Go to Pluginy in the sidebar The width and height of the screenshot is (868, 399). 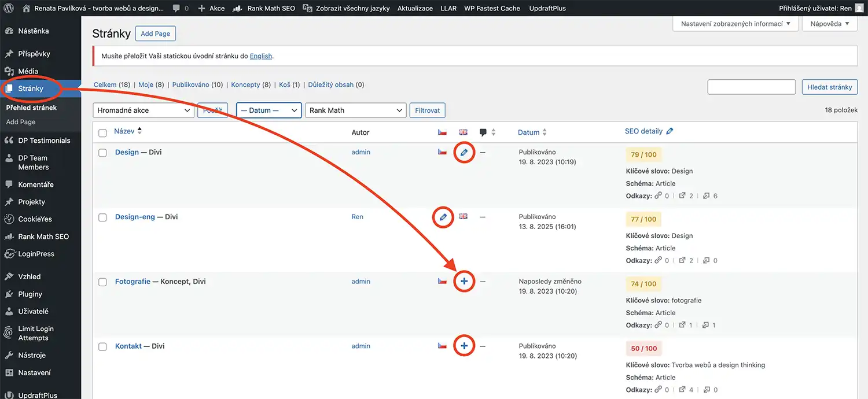pos(30,294)
